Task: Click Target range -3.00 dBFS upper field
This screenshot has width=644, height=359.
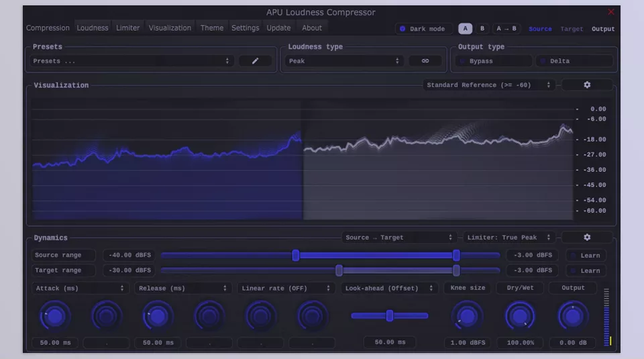Action: [533, 270]
